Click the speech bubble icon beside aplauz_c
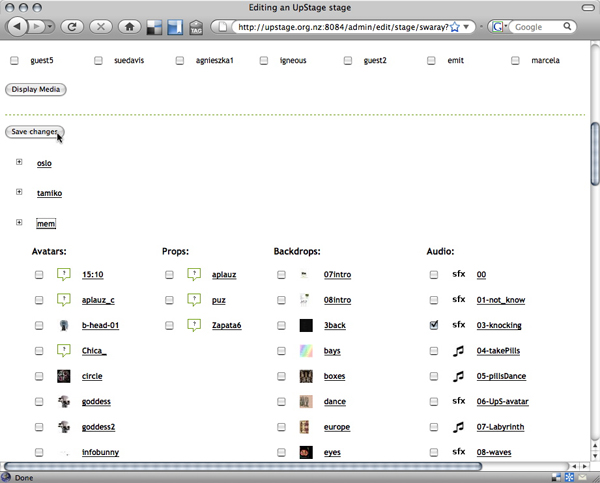Viewport: 600px width, 483px height. pos(64,300)
